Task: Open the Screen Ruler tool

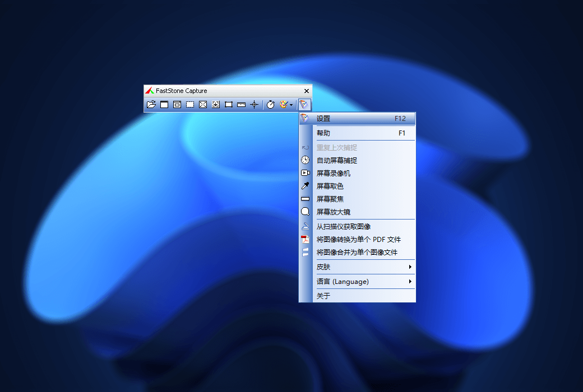Action: (241, 104)
